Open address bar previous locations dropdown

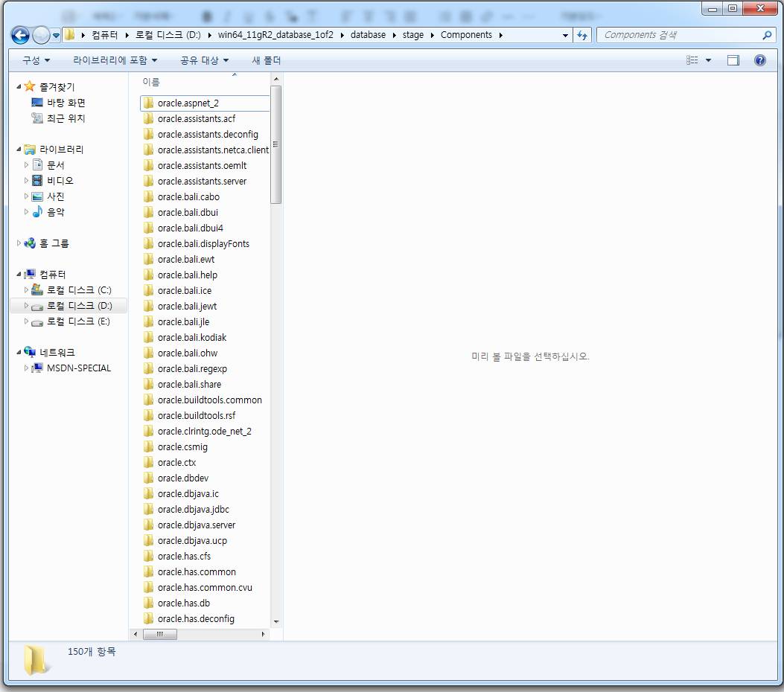[565, 35]
